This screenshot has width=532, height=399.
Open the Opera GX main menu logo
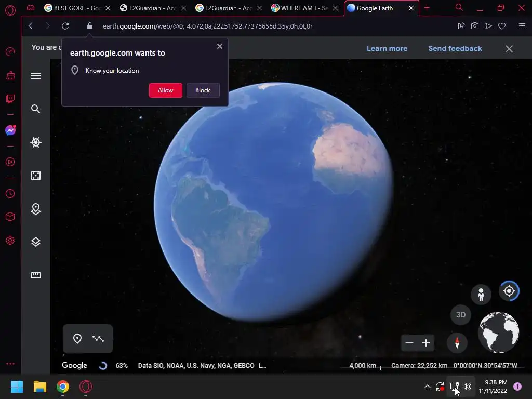point(10,10)
